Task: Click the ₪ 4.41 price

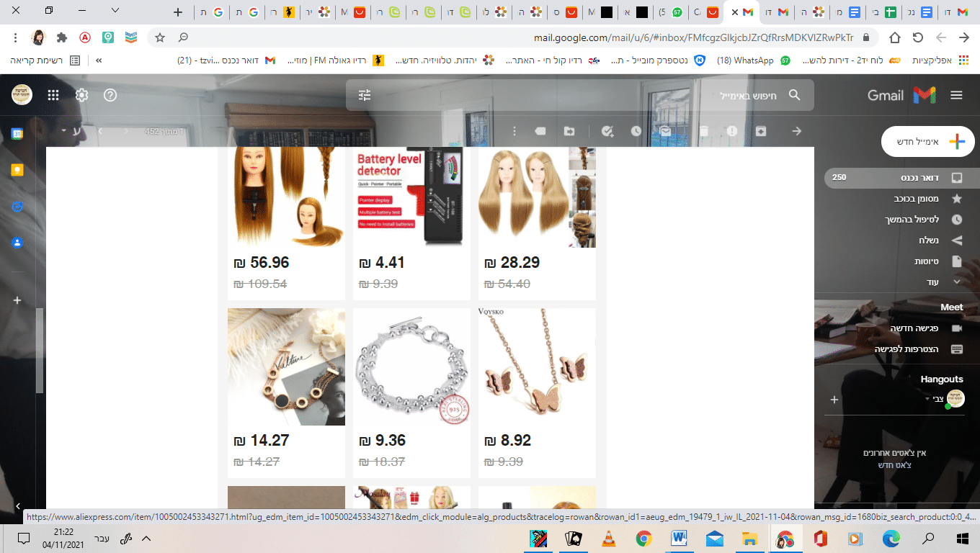Action: click(382, 263)
